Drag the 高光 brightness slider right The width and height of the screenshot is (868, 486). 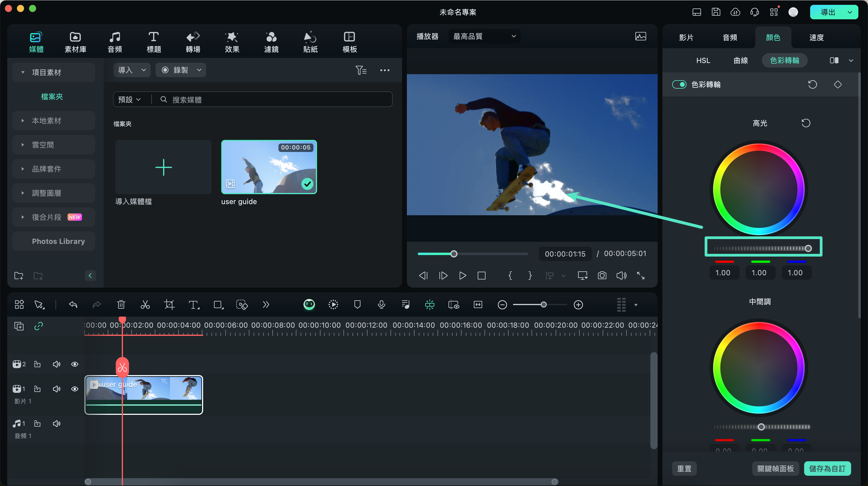[x=809, y=248]
